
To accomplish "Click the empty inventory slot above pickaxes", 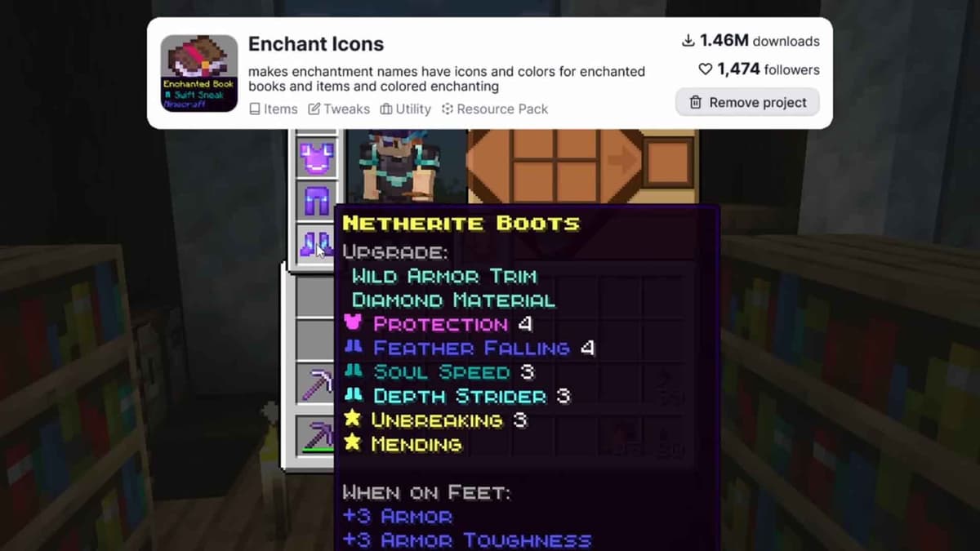I will pyautogui.click(x=315, y=338).
